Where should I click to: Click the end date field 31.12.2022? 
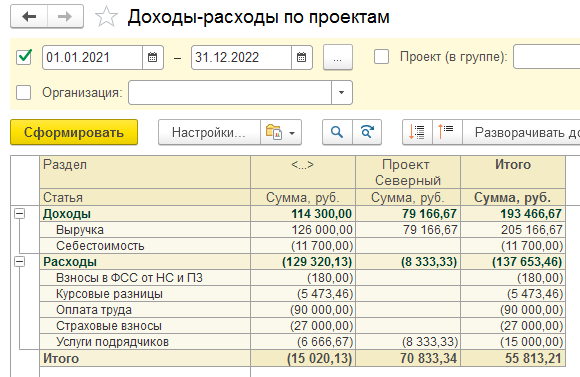click(241, 57)
